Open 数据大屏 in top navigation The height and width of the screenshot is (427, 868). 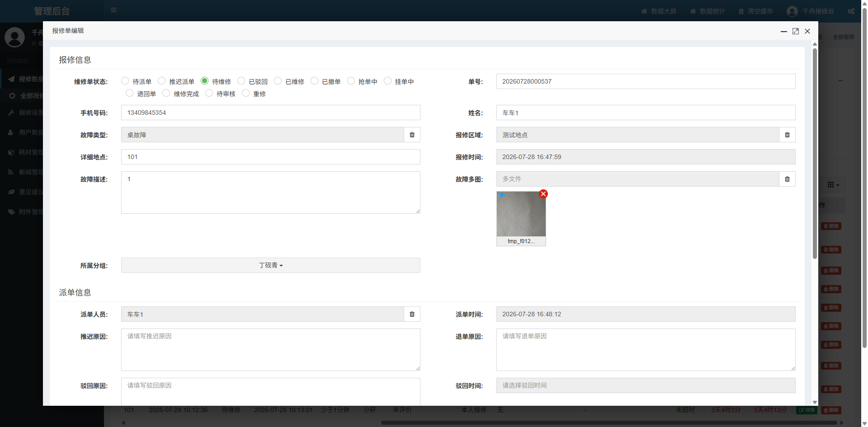pyautogui.click(x=659, y=11)
